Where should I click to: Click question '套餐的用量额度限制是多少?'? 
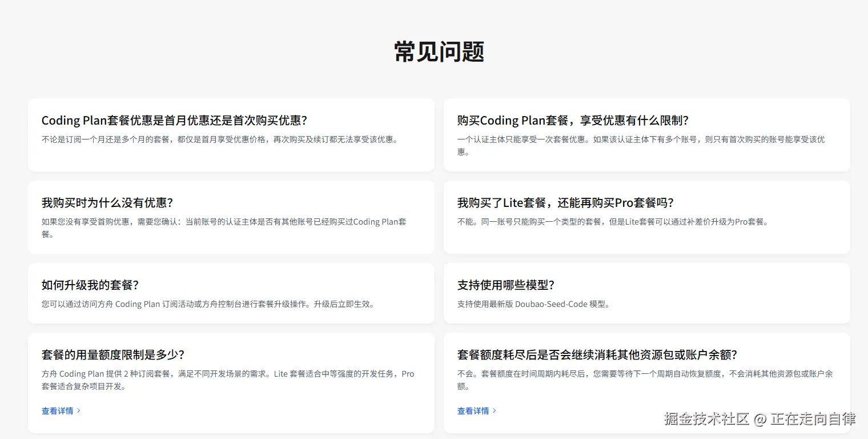tap(113, 354)
